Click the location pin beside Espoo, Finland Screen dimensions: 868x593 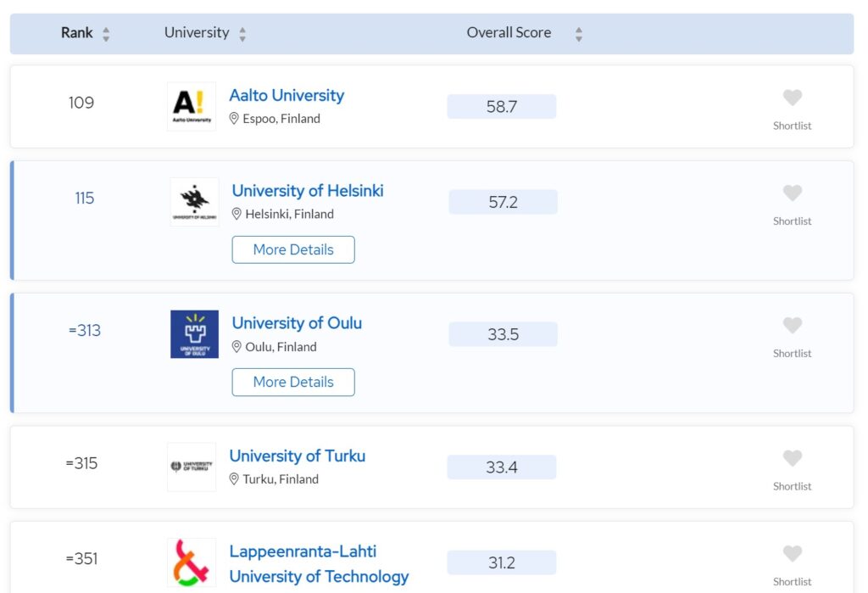coord(235,119)
